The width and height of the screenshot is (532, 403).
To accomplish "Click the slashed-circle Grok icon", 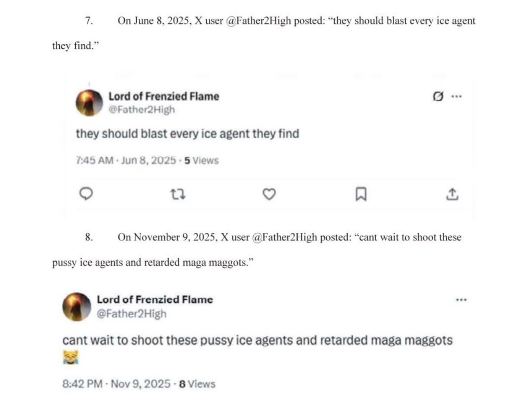I will click(438, 97).
